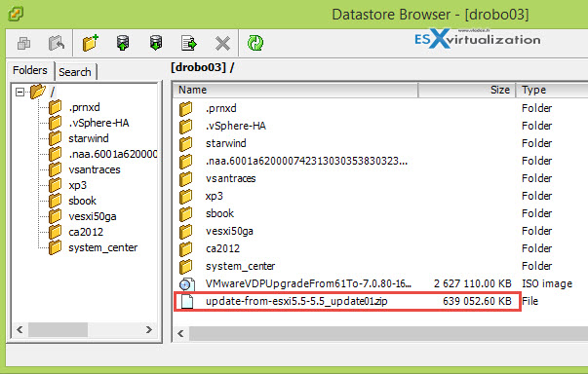Click the ISO disc icon beside VMwareVDPUpgrade file
The width and height of the screenshot is (588, 374).
pyautogui.click(x=187, y=284)
